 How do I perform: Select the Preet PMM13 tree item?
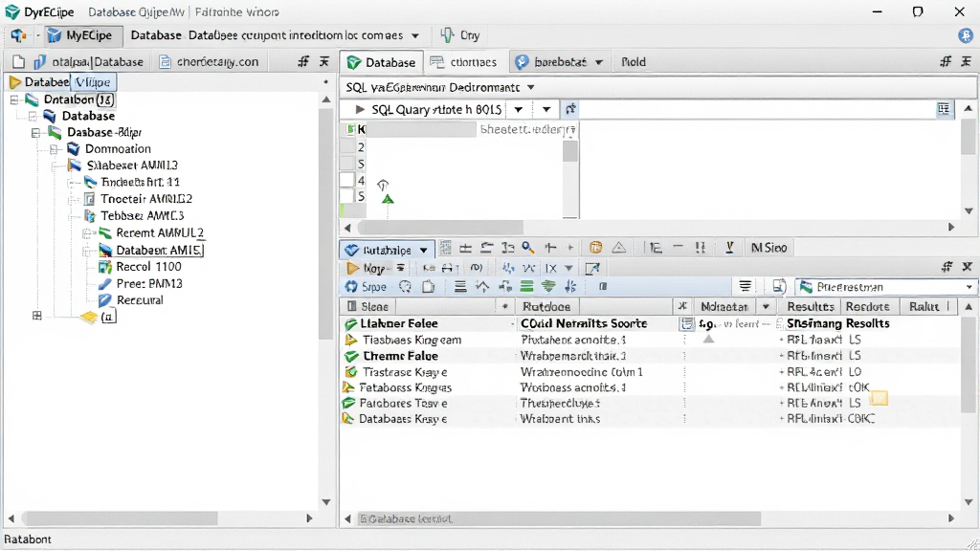coord(149,283)
